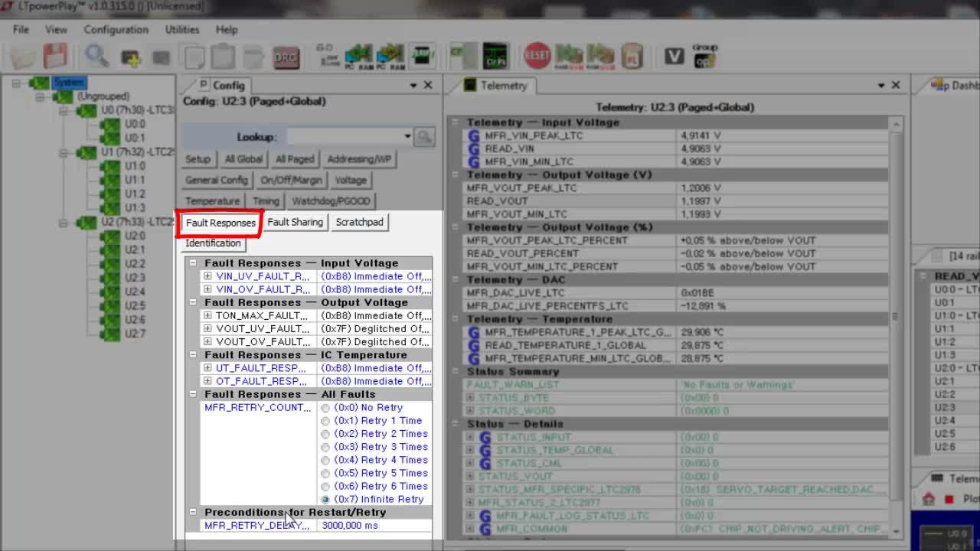Viewport: 980px width, 551px height.
Task: Click the Watchdog/PGOOD button
Action: coord(331,201)
